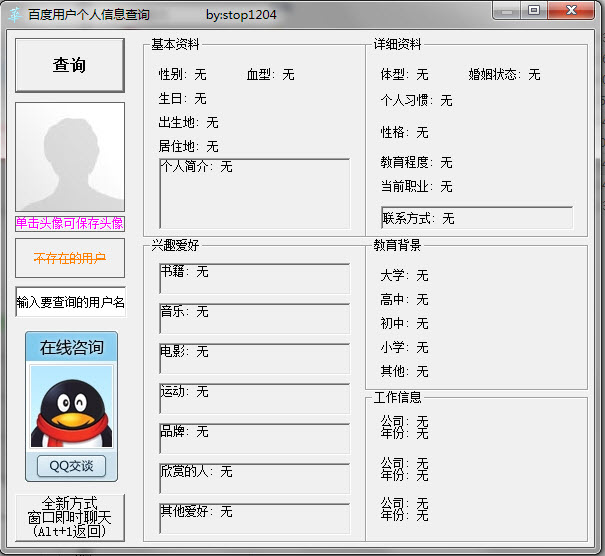Click the 基本资料 group title
This screenshot has height=556, width=605.
pyautogui.click(x=175, y=44)
